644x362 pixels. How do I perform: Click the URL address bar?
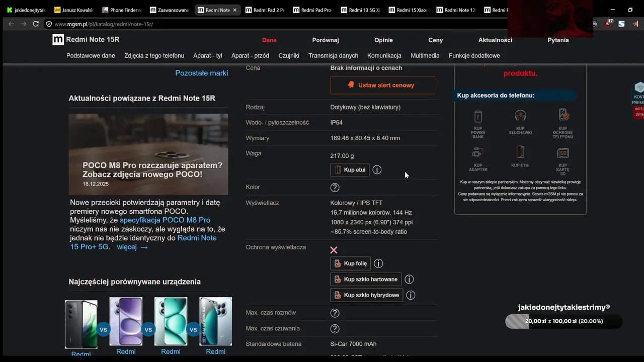(277, 24)
